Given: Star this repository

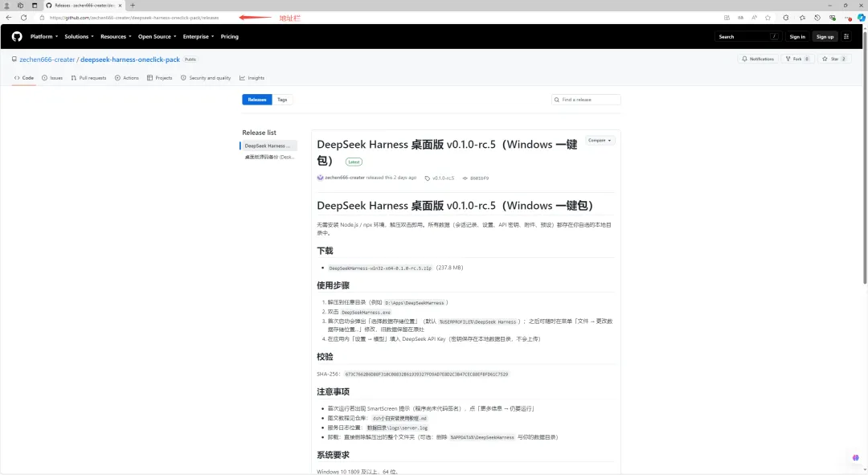Looking at the screenshot, I should [x=834, y=59].
